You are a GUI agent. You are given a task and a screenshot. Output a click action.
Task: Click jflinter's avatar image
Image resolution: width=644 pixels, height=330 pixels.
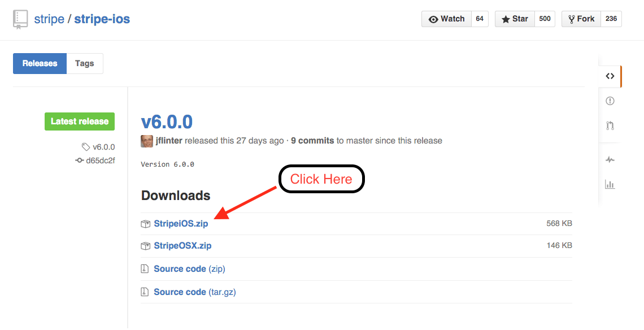click(147, 141)
